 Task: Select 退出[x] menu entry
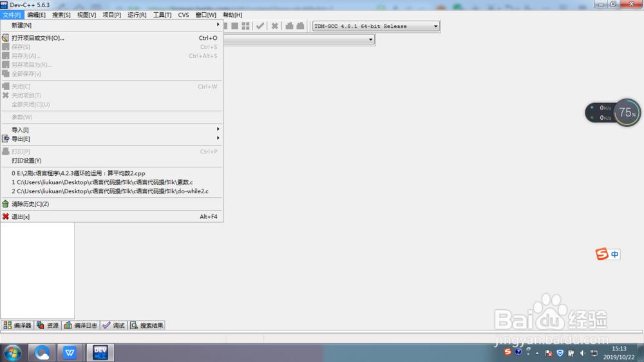pos(111,216)
